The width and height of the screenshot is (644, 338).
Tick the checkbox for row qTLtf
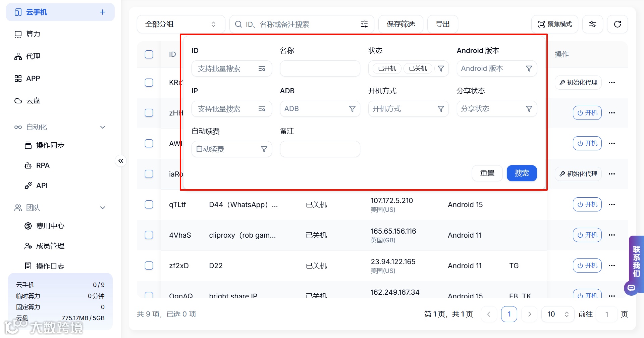coord(149,204)
